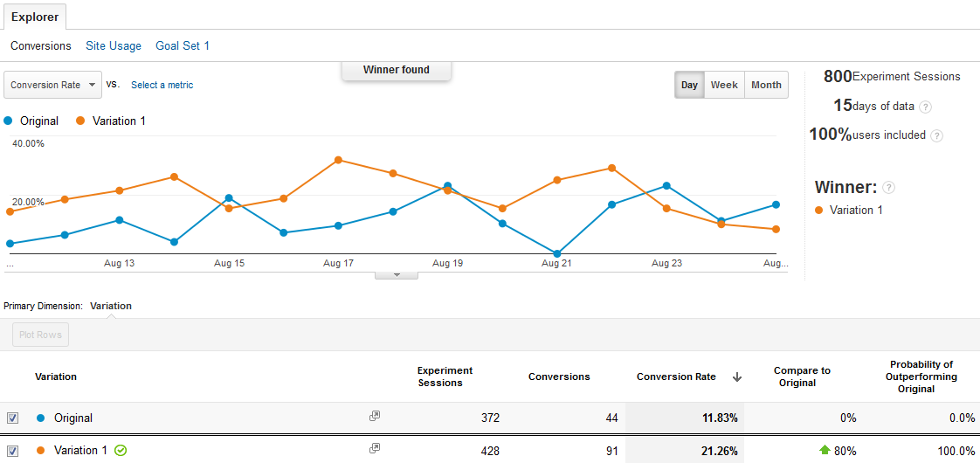Click the orange Variation 1 legend dot
The image size is (980, 463).
tap(81, 121)
